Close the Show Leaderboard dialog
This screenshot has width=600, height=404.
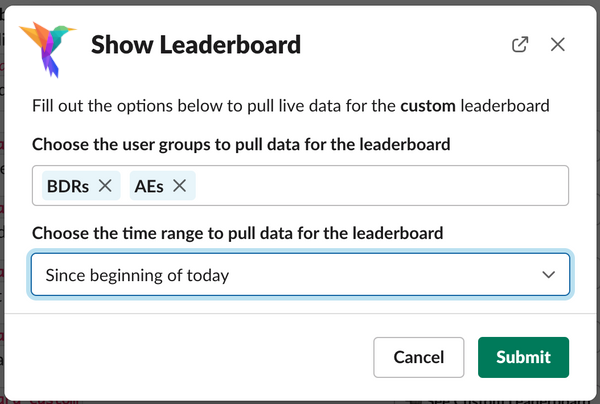558,44
